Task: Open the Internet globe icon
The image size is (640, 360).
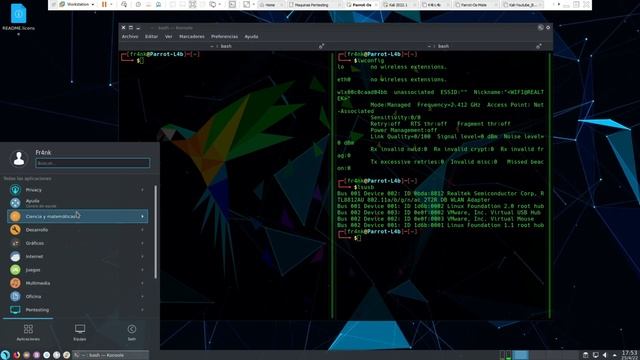Action: (x=15, y=256)
